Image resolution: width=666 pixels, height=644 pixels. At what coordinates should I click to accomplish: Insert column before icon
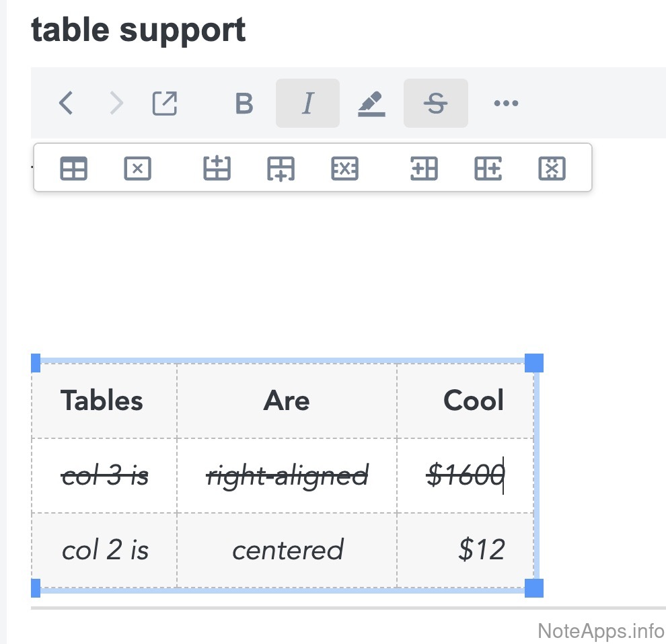[x=424, y=168]
